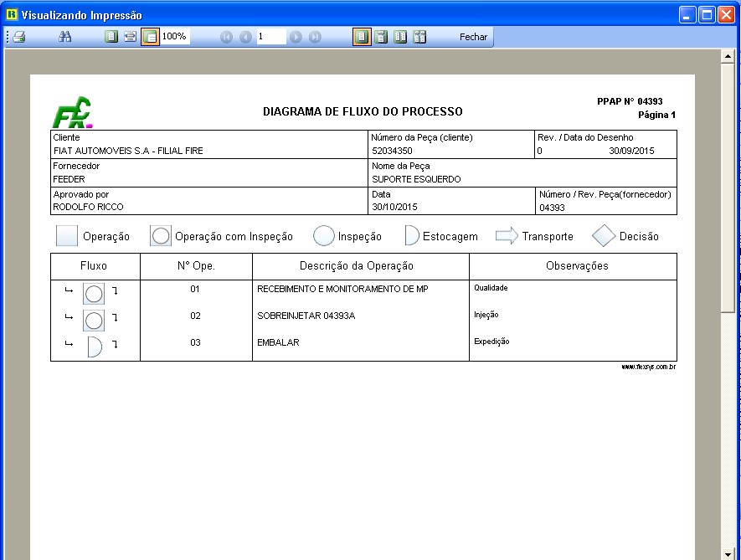Select continuous page layout icon

tap(381, 36)
